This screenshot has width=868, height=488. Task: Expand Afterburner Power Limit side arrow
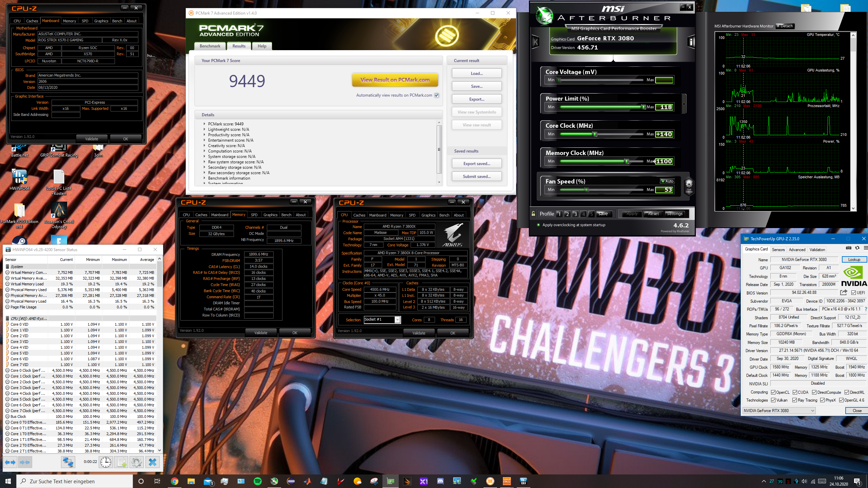(684, 104)
